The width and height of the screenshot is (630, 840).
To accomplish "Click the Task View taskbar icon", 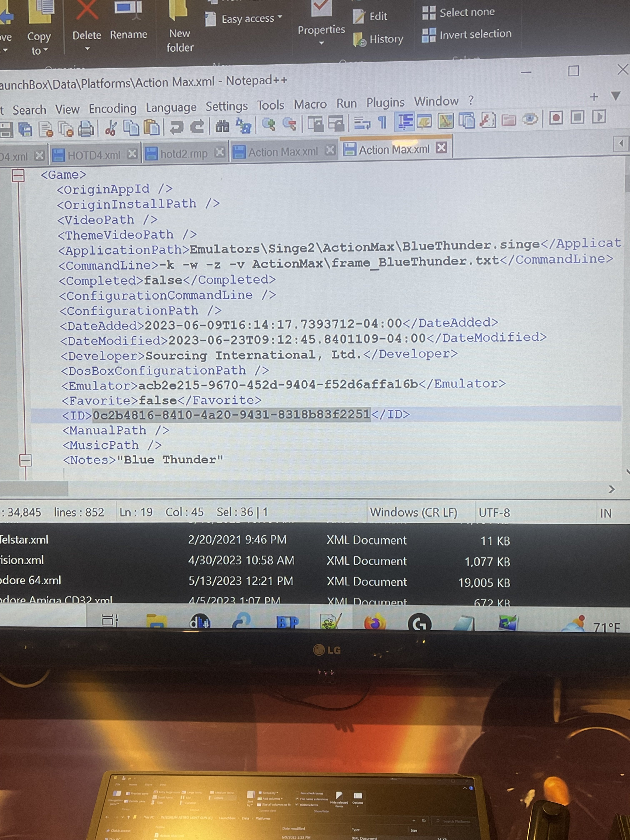I will point(110,620).
